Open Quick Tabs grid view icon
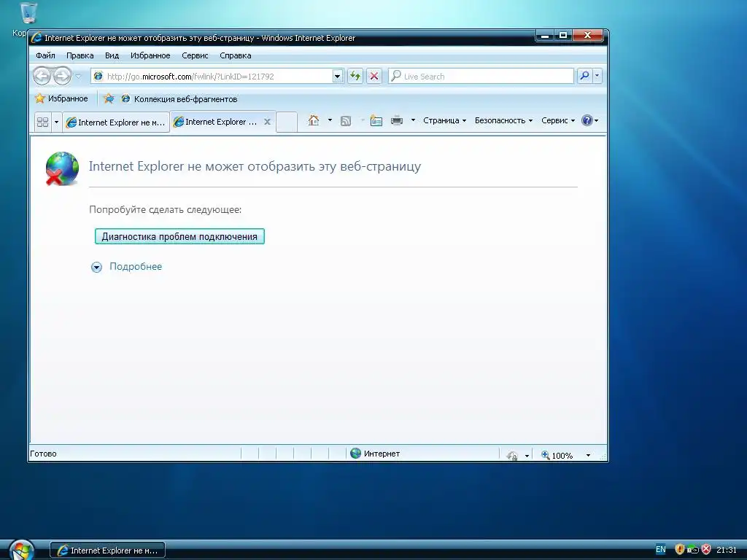The width and height of the screenshot is (747, 560). tap(42, 122)
